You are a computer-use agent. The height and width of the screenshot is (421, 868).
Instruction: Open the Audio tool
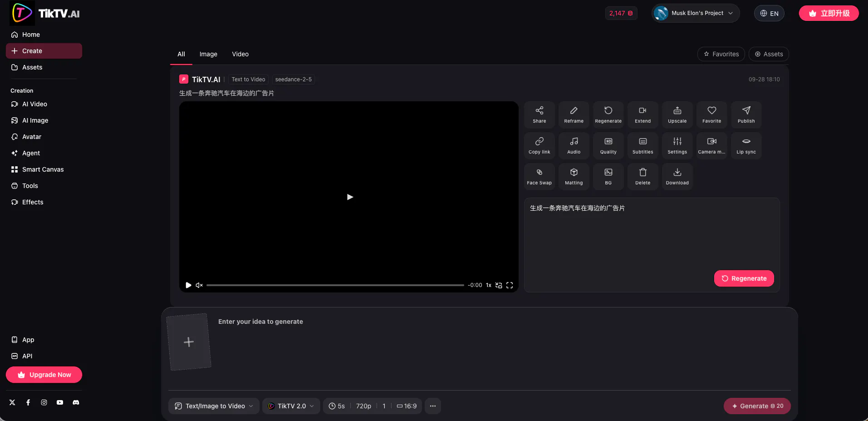pos(574,145)
